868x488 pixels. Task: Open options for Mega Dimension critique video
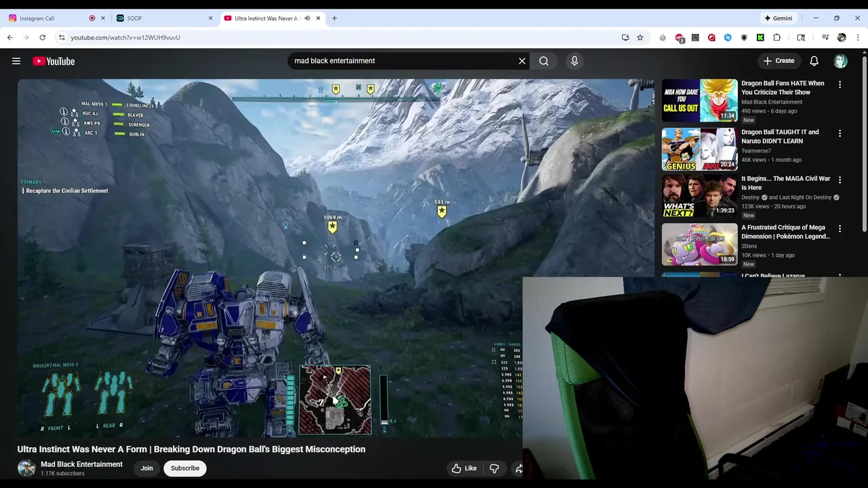click(x=840, y=229)
